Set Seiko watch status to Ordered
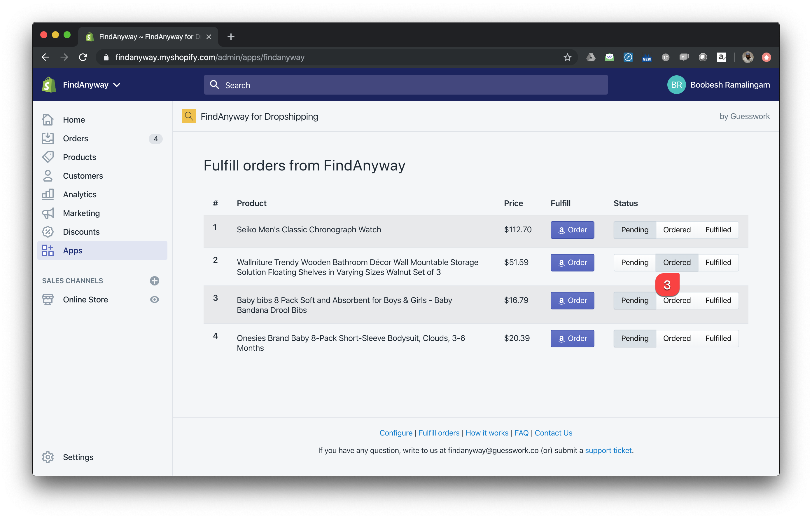812x519 pixels. tap(677, 230)
